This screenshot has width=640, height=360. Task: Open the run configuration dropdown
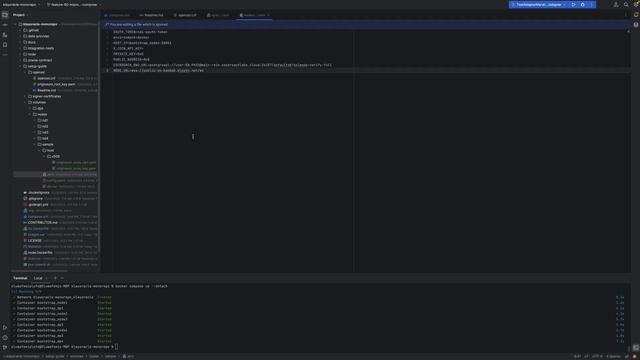[x=539, y=4]
